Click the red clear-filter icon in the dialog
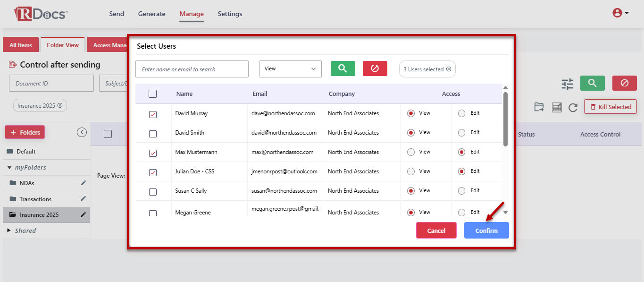644x282 pixels. 375,68
